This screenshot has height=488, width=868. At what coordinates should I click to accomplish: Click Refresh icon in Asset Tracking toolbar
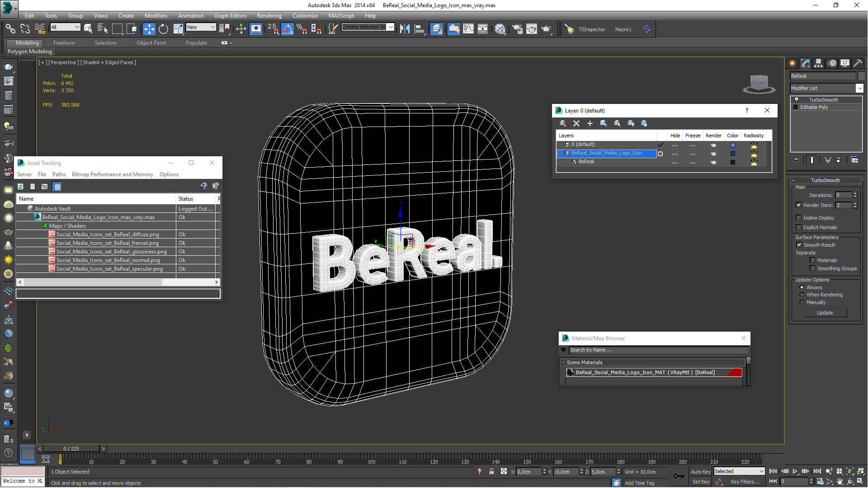[x=20, y=187]
